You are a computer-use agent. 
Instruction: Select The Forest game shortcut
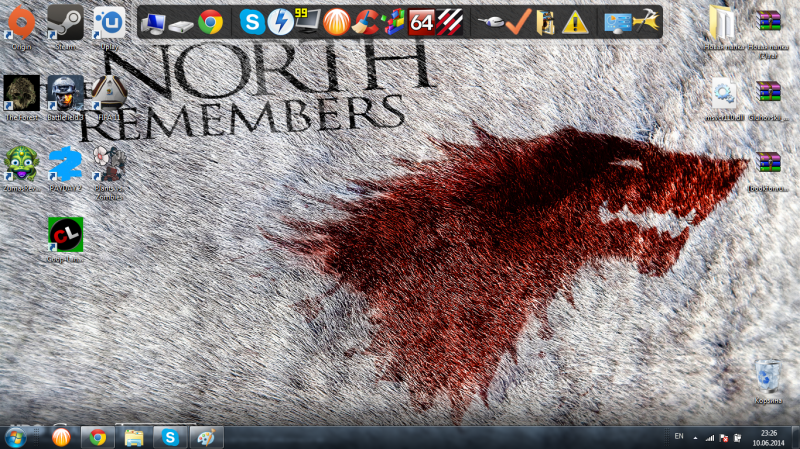(21, 98)
